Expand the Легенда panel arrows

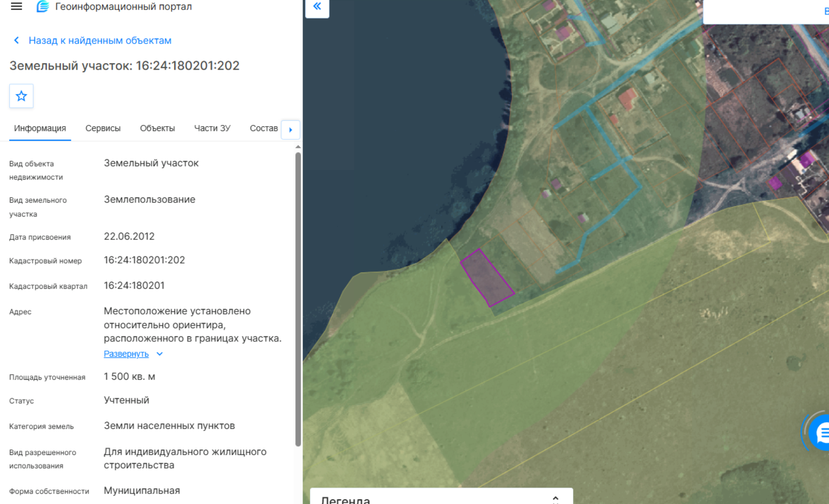click(x=555, y=500)
